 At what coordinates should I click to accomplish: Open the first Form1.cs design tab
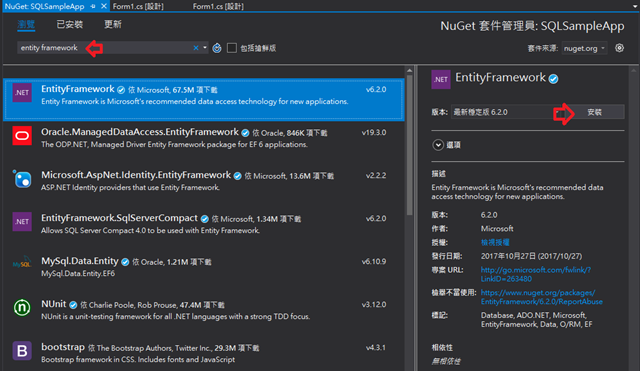pyautogui.click(x=138, y=6)
